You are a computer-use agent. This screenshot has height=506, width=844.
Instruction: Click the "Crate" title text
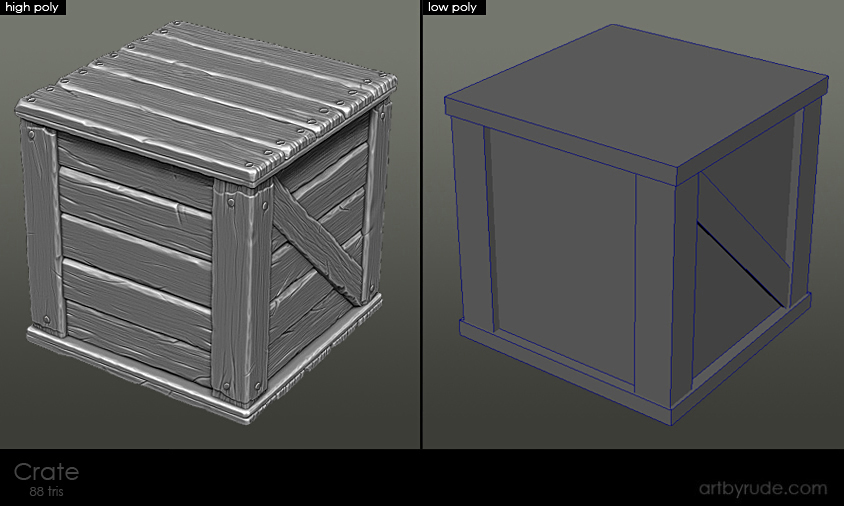(46, 472)
